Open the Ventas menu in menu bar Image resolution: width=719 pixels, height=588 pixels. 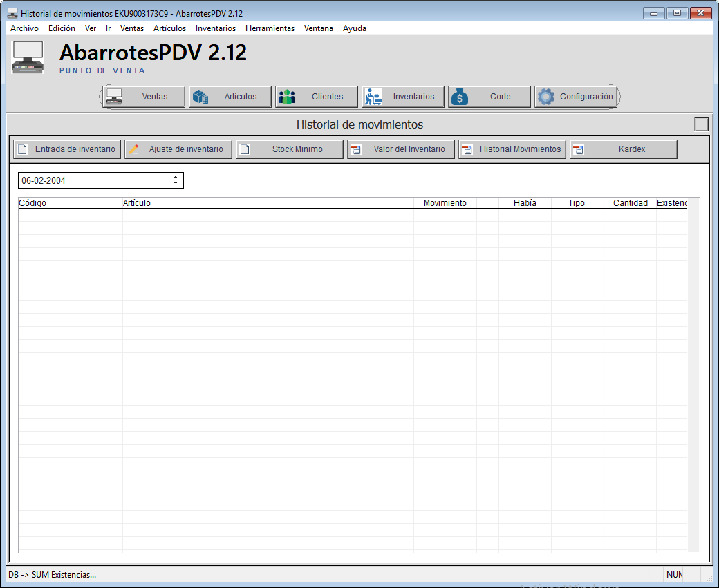point(132,28)
